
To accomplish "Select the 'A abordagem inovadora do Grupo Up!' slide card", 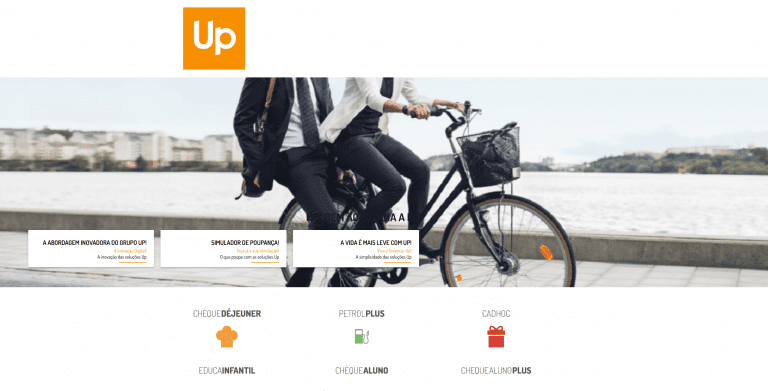I will [91, 248].
